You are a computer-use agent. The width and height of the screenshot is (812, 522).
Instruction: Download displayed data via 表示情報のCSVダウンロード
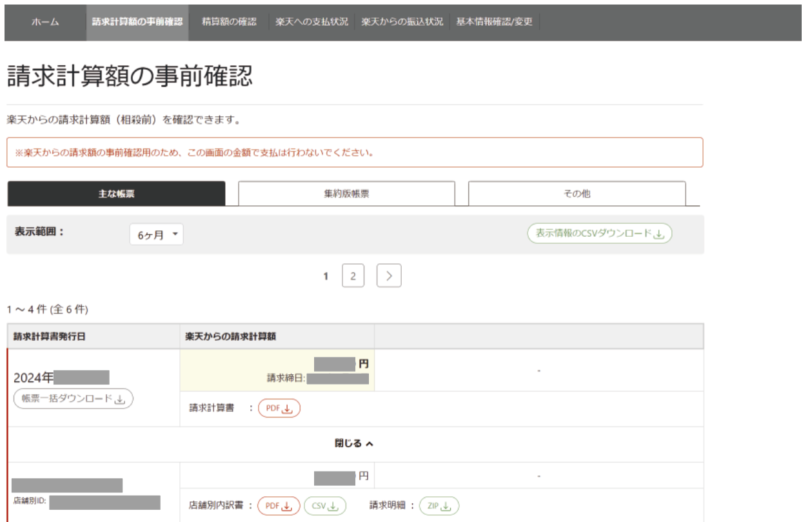tap(599, 235)
